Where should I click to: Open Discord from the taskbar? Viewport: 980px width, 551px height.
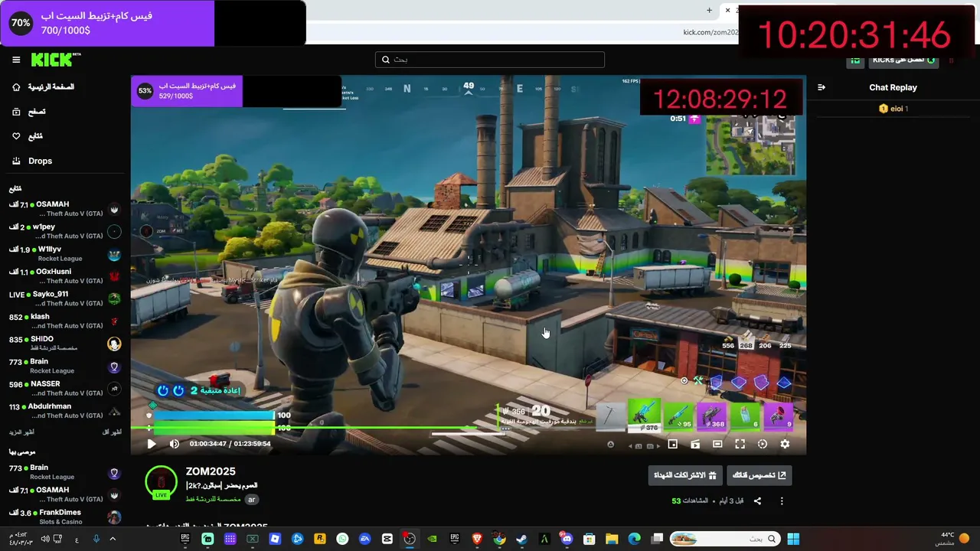pos(567,539)
